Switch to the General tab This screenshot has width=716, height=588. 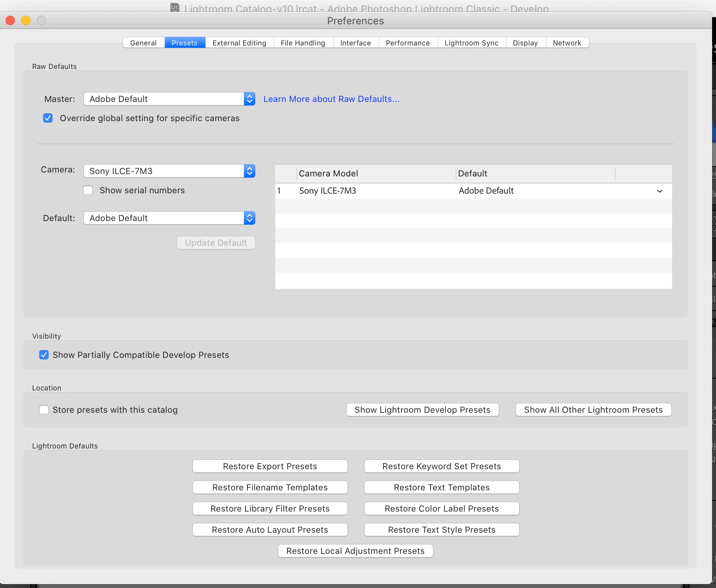(x=144, y=43)
